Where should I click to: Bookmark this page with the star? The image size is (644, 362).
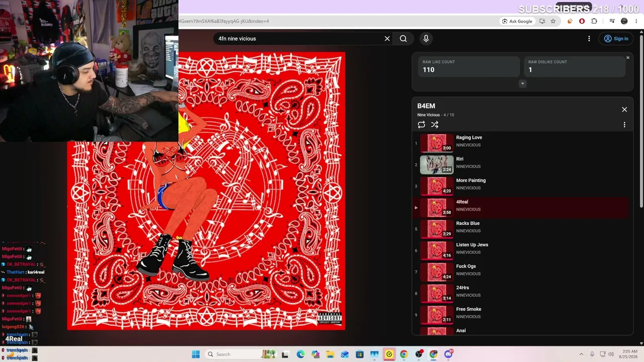(x=553, y=21)
